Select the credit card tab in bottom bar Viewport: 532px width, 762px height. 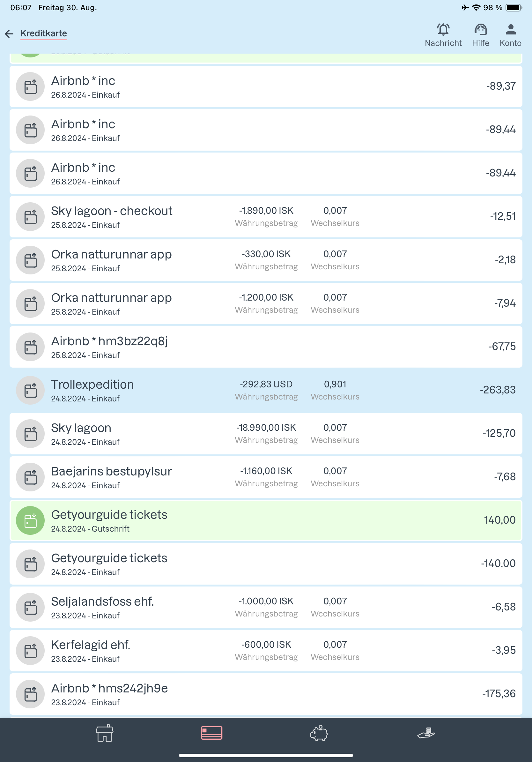point(211,733)
